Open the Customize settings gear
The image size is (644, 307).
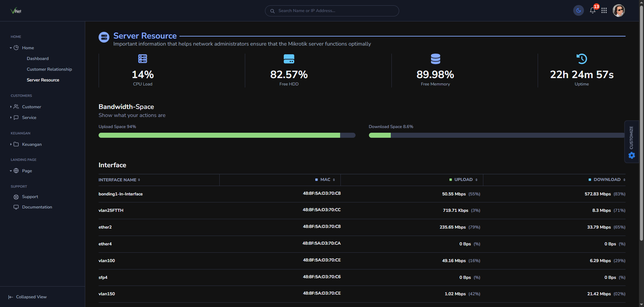(x=632, y=155)
